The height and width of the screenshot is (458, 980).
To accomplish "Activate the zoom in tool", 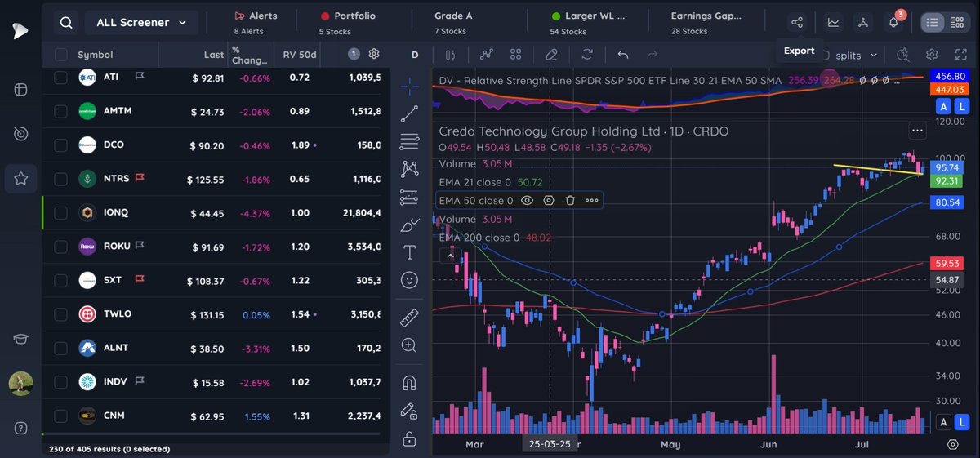I will click(x=410, y=345).
